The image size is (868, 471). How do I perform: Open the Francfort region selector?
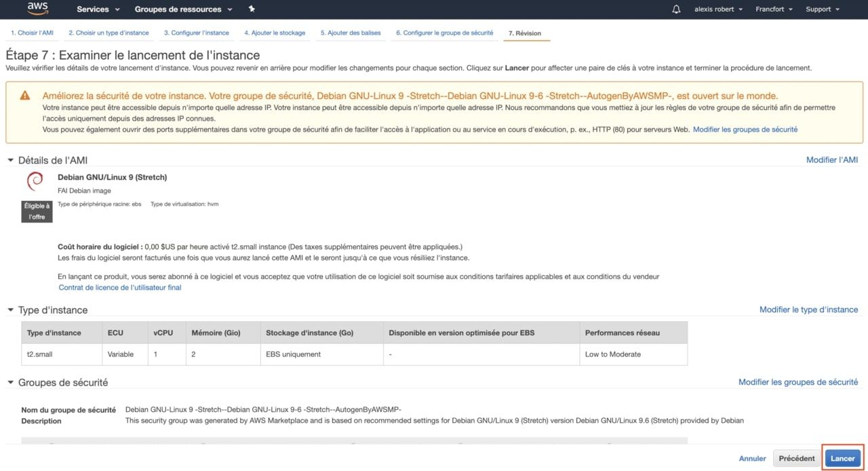pyautogui.click(x=774, y=10)
